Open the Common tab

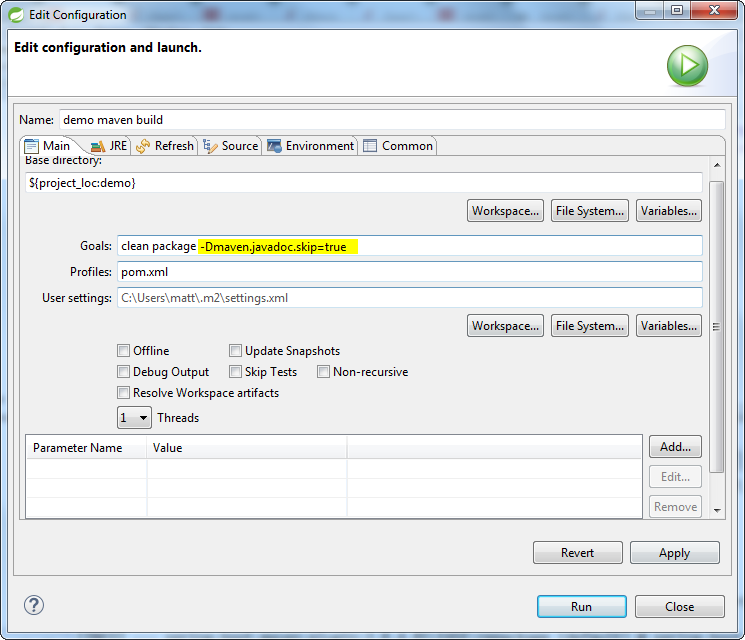pos(398,146)
